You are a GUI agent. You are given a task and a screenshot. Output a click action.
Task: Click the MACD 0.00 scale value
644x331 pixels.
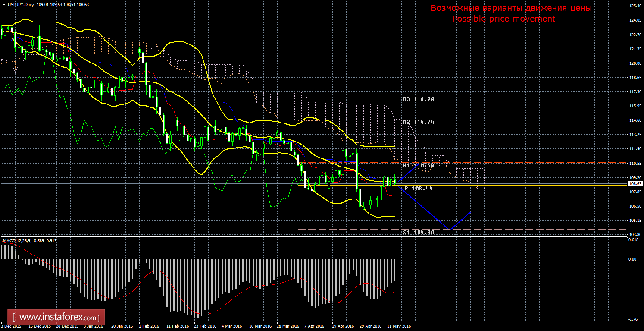[x=633, y=259]
